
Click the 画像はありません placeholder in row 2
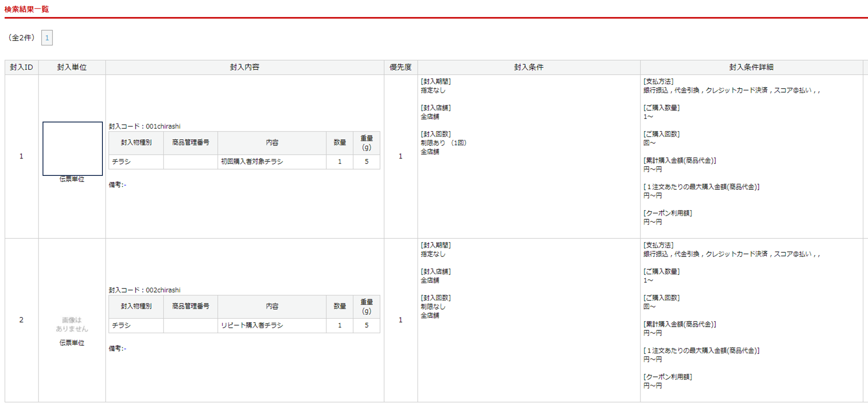click(72, 324)
